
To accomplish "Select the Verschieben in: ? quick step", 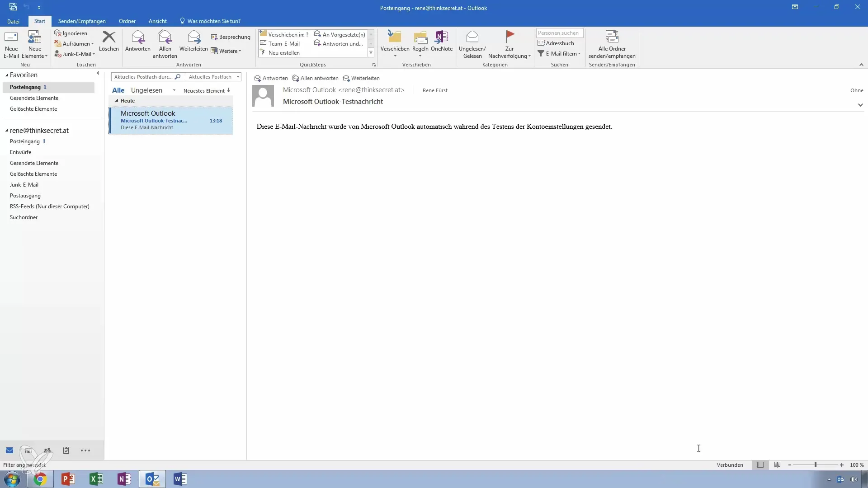I will [x=284, y=34].
